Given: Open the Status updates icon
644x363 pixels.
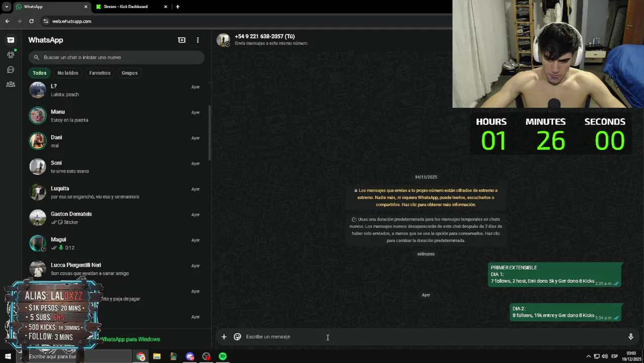Looking at the screenshot, I should click(x=11, y=54).
